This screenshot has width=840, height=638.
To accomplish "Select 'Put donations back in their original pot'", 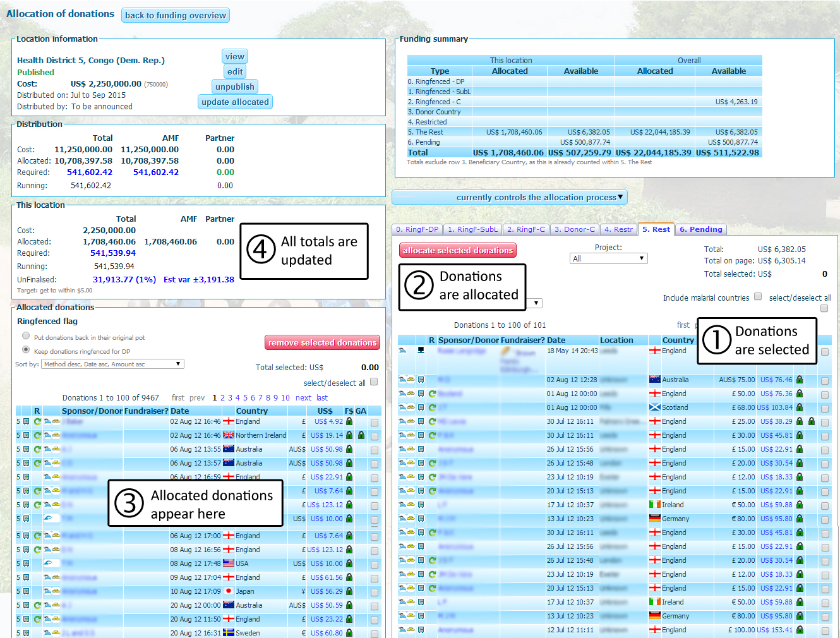I will (26, 336).
